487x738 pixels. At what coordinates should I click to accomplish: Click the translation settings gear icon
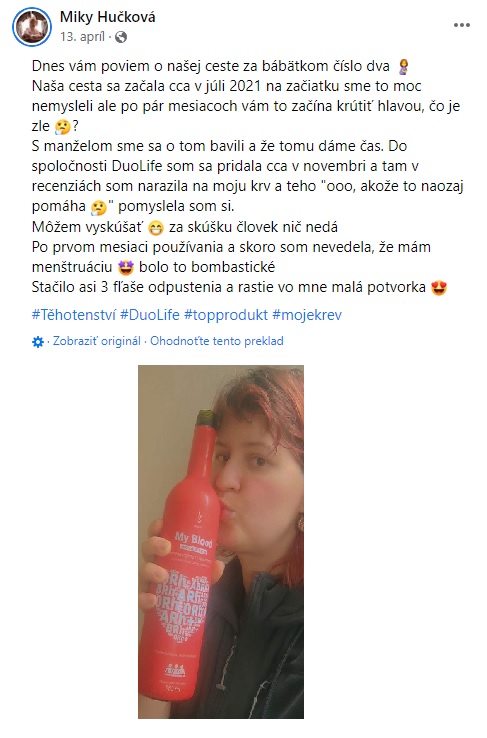coord(38,342)
